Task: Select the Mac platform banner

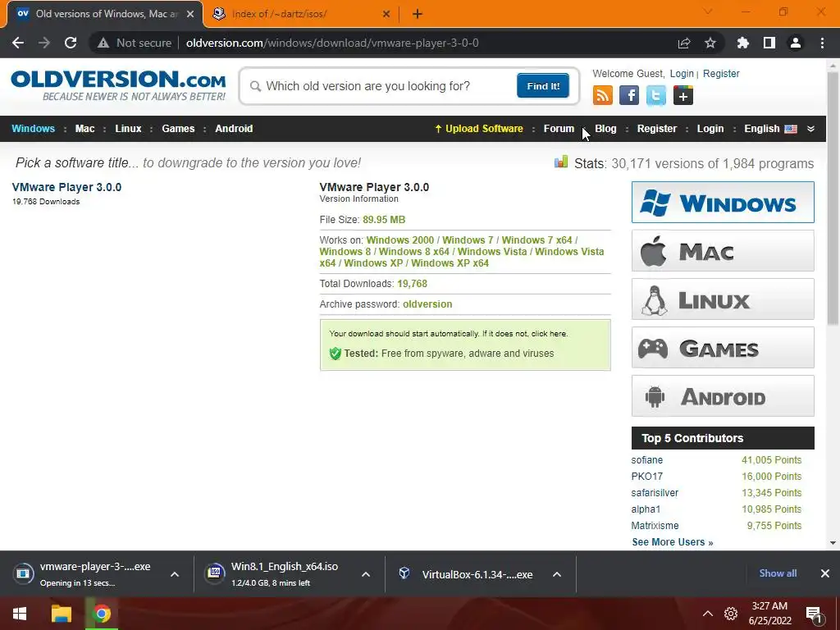Action: pos(723,251)
